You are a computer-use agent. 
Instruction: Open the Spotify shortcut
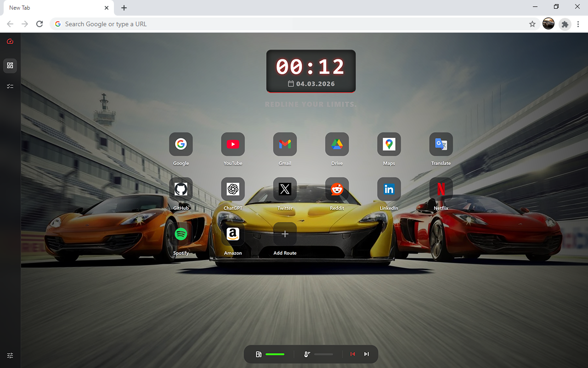tap(181, 234)
